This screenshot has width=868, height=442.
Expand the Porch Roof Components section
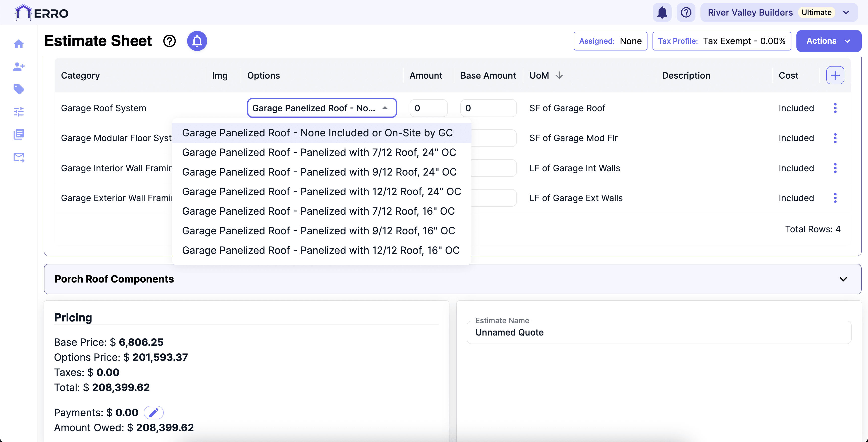[843, 279]
